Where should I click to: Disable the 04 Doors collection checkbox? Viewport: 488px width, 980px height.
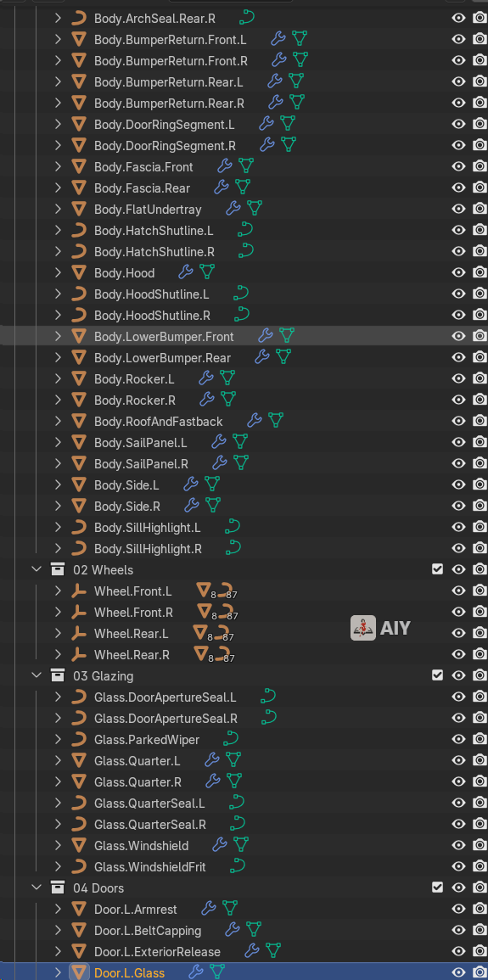[437, 888]
